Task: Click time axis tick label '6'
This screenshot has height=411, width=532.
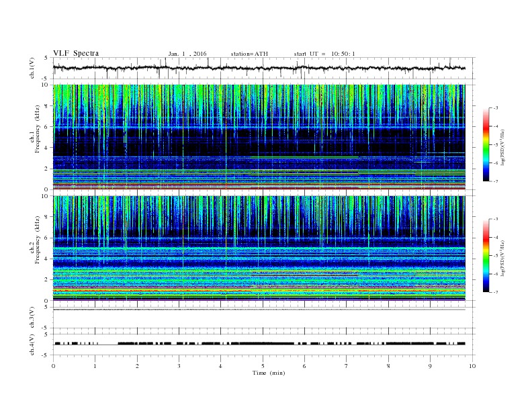Action: 304,366
